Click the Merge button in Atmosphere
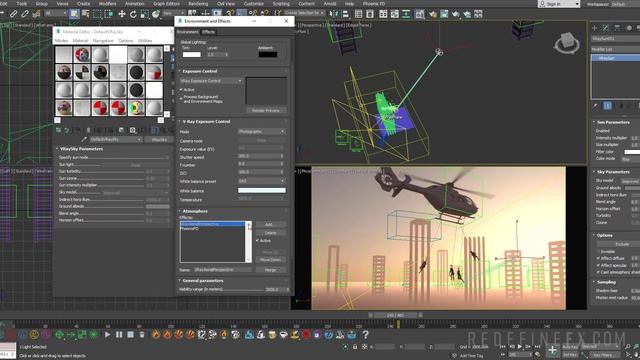Viewport: 640px width, 360px height. pos(271,270)
